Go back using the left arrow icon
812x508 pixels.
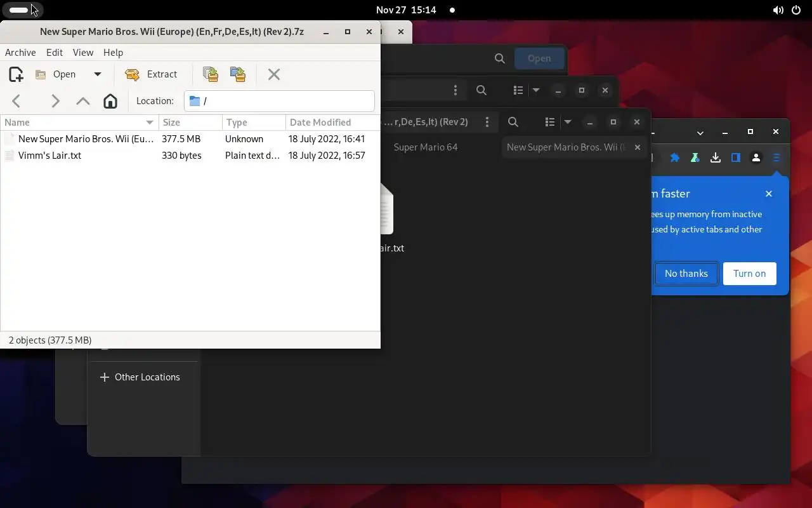(16, 101)
